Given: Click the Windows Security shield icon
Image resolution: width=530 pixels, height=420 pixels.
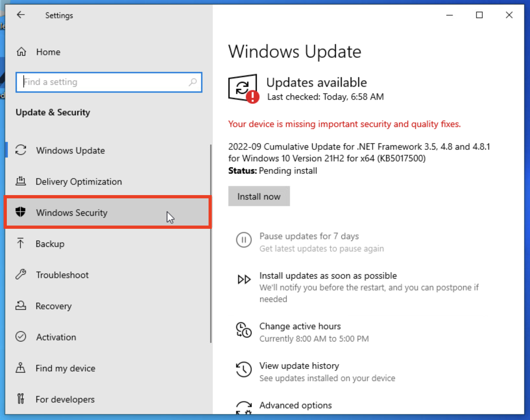Looking at the screenshot, I should tap(20, 212).
